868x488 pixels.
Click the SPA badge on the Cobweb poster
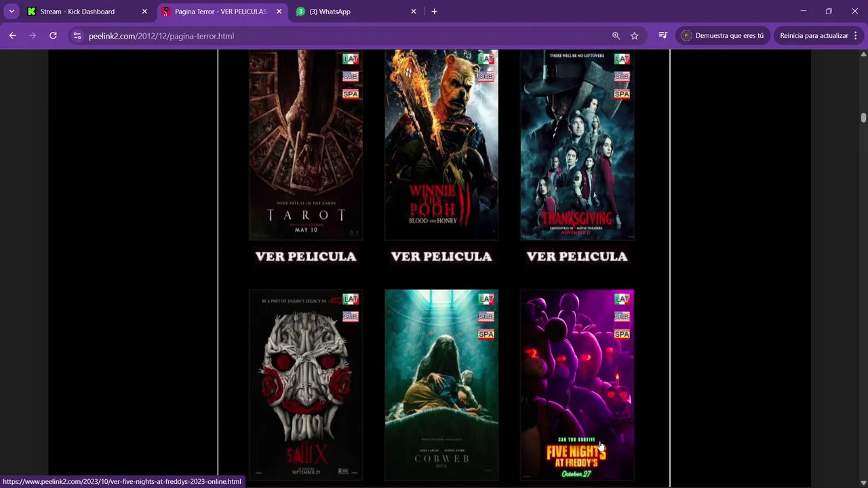[x=486, y=334]
